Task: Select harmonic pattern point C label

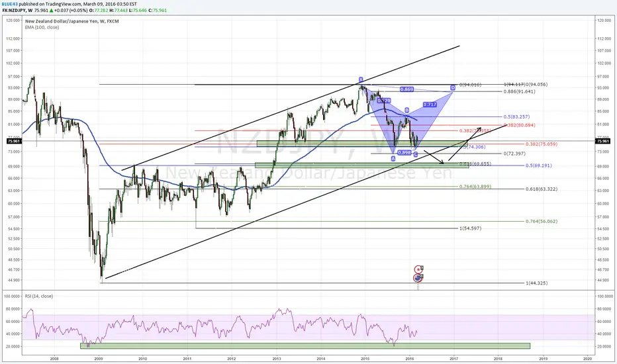Action: click(x=416, y=154)
